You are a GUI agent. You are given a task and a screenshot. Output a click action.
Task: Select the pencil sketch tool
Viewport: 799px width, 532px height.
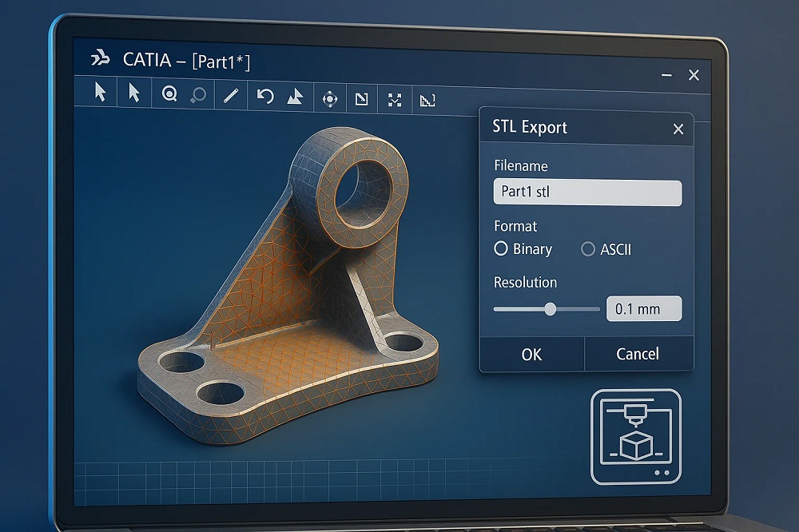[231, 95]
